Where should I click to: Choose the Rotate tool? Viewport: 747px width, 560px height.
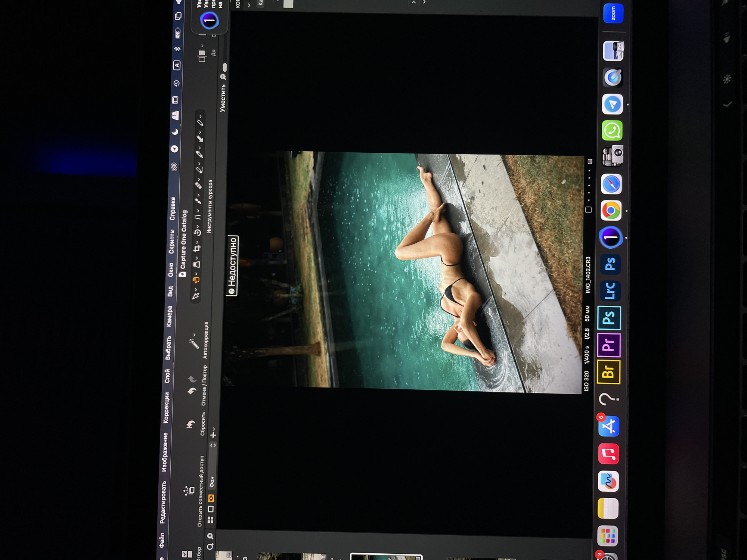click(197, 233)
